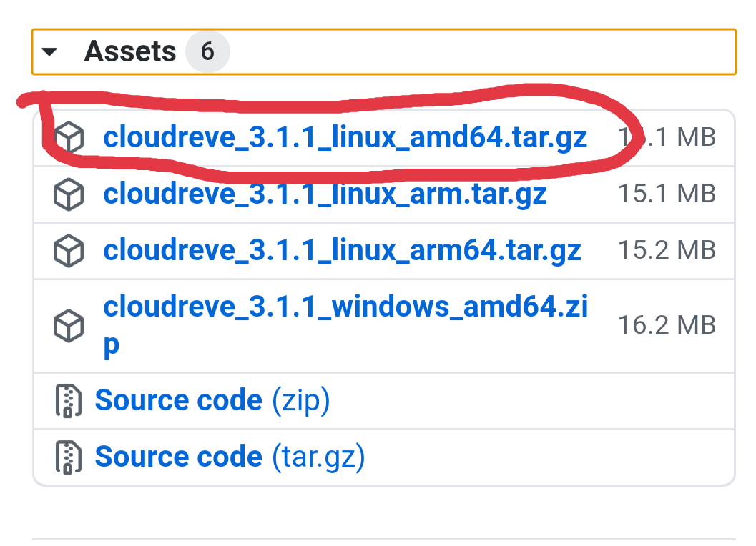Click the package icon beside cloudreve_3.1.1_linux_amd64.tar.gz
This screenshot has width=756, height=546.
[x=69, y=136]
